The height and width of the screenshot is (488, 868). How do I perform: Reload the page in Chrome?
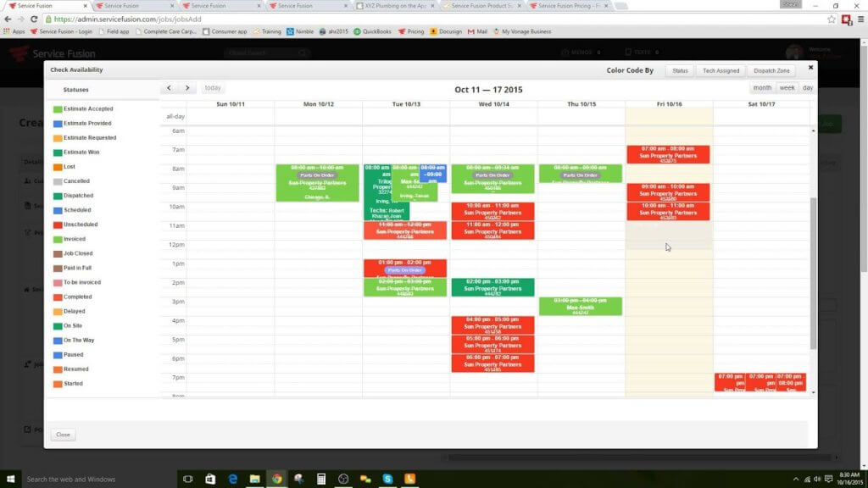(x=34, y=19)
